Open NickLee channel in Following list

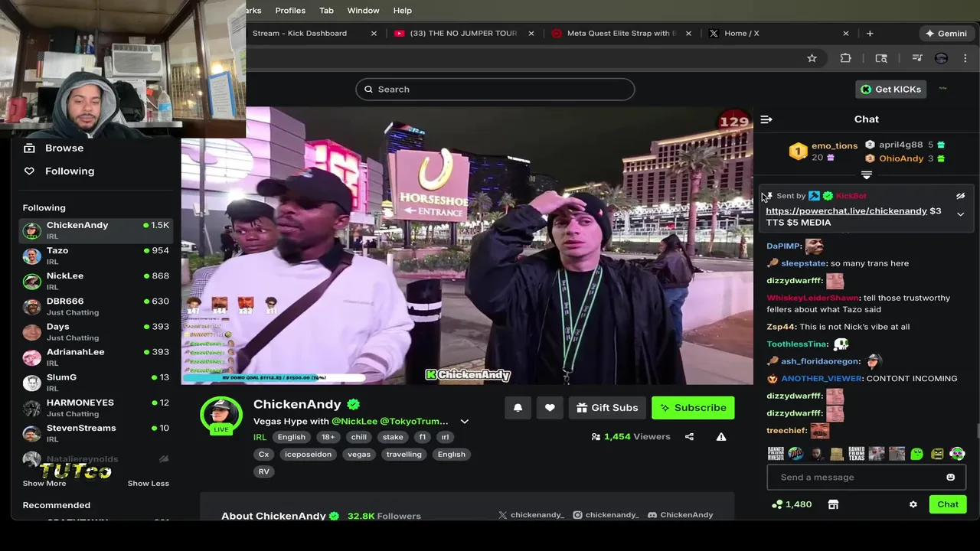[x=96, y=281]
